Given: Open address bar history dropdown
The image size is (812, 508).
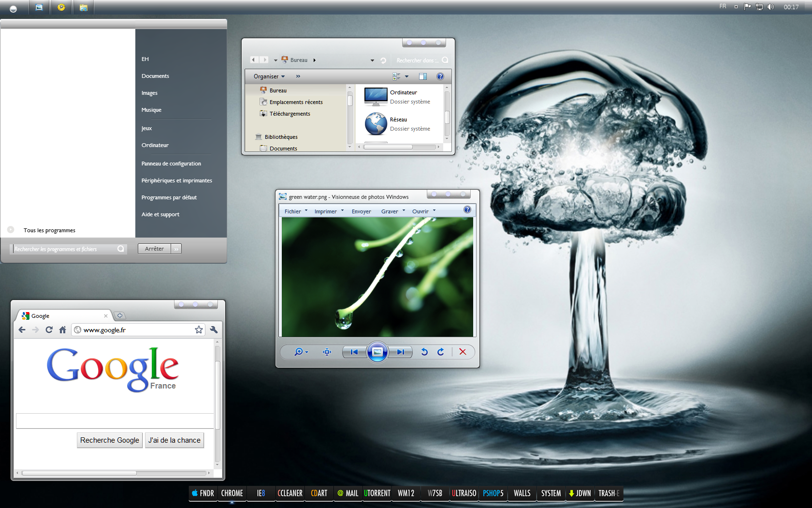Looking at the screenshot, I should pyautogui.click(x=372, y=60).
